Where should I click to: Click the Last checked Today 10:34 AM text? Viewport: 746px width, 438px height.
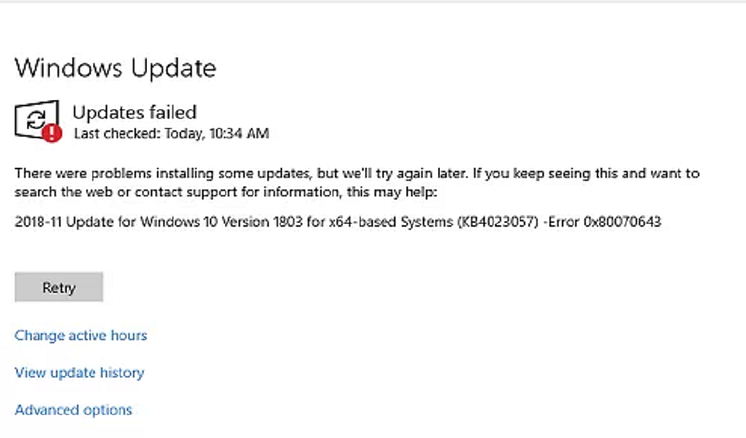click(x=171, y=134)
